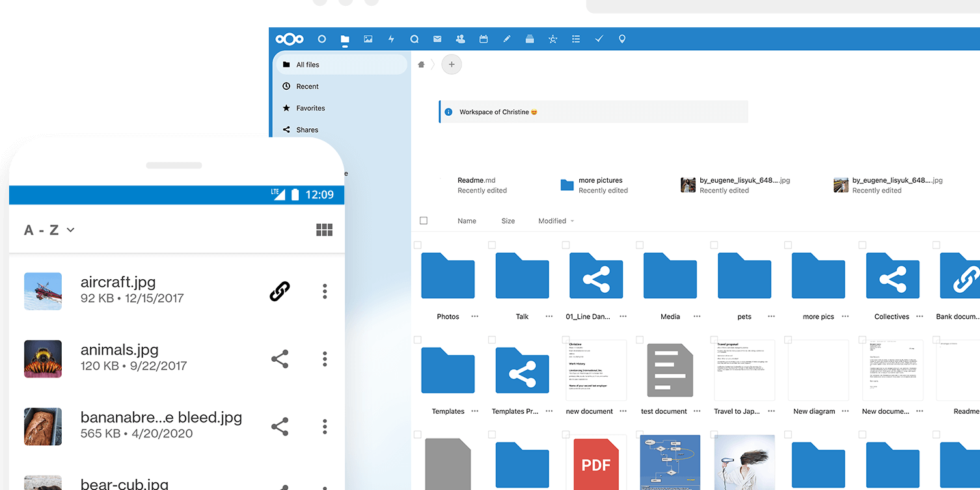Open the Mail envelope icon
The height and width of the screenshot is (490, 980).
tap(437, 38)
